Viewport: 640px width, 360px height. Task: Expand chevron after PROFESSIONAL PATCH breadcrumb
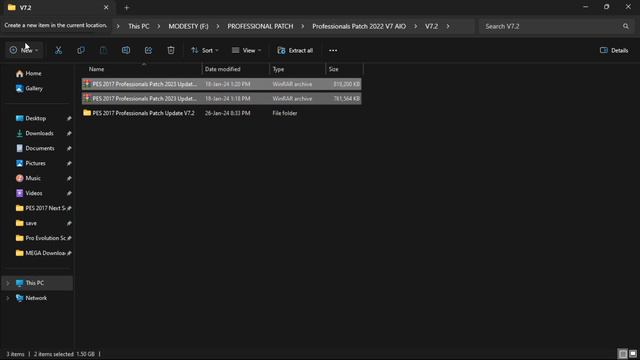[302, 26]
